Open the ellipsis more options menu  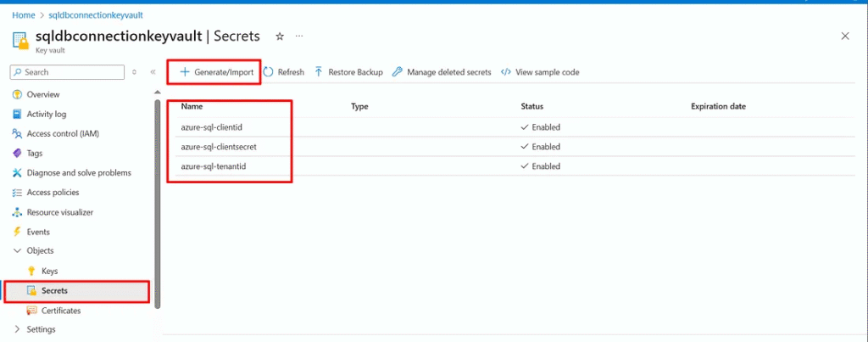pos(299,36)
